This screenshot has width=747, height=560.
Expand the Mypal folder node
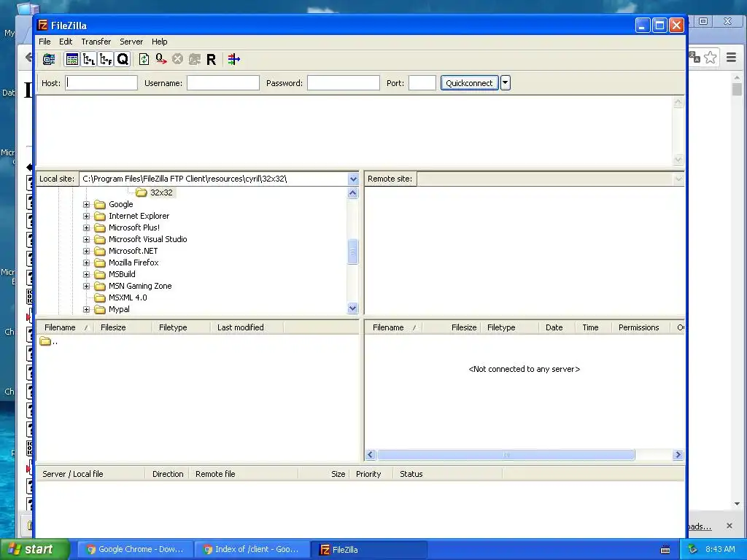point(86,309)
